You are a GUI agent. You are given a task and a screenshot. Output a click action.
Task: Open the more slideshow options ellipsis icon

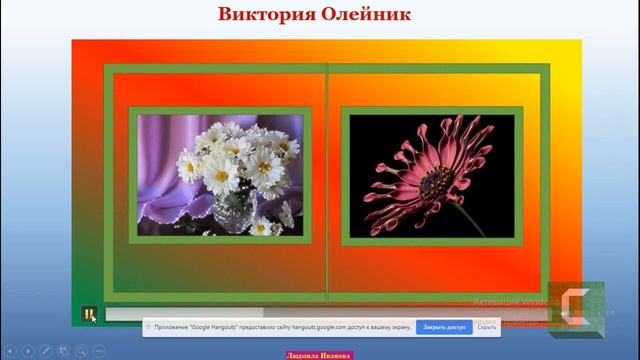pyautogui.click(x=99, y=351)
